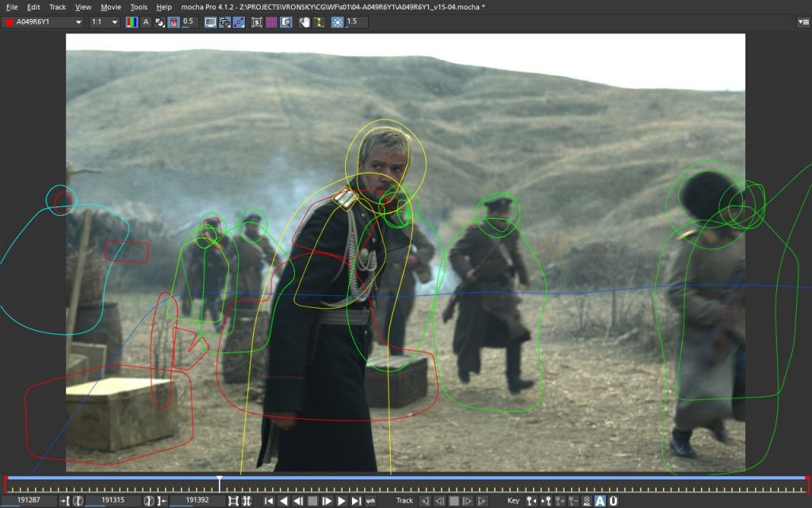Select the stabilize hand icon
The image size is (812, 508).
tap(304, 22)
